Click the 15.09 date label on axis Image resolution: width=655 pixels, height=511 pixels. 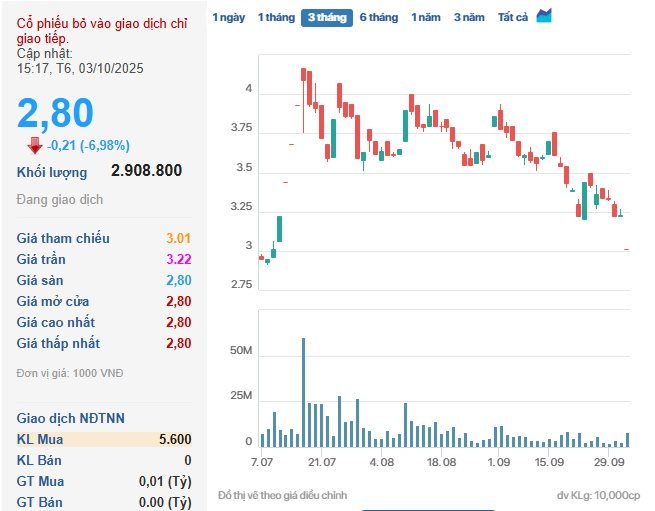[x=550, y=462]
